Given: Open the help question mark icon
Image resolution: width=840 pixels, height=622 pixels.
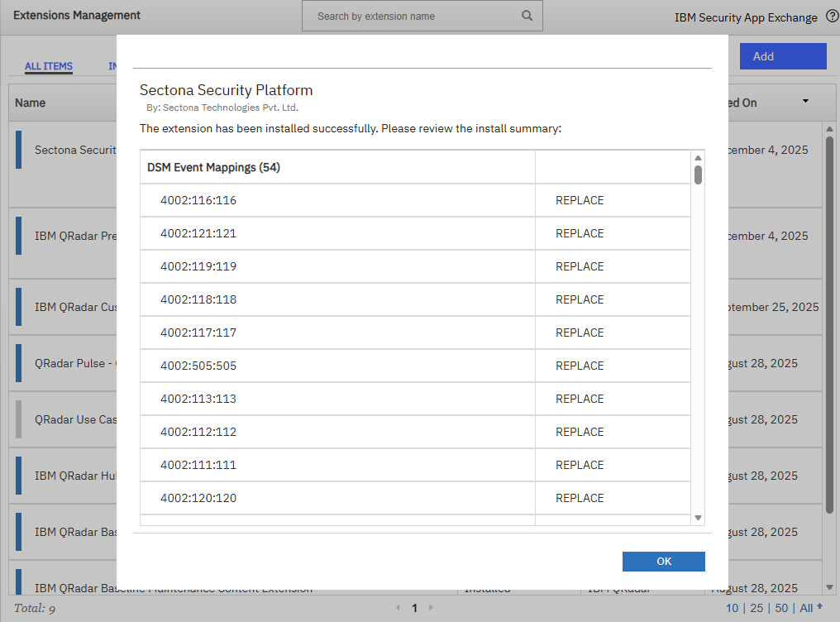Looking at the screenshot, I should [x=832, y=15].
